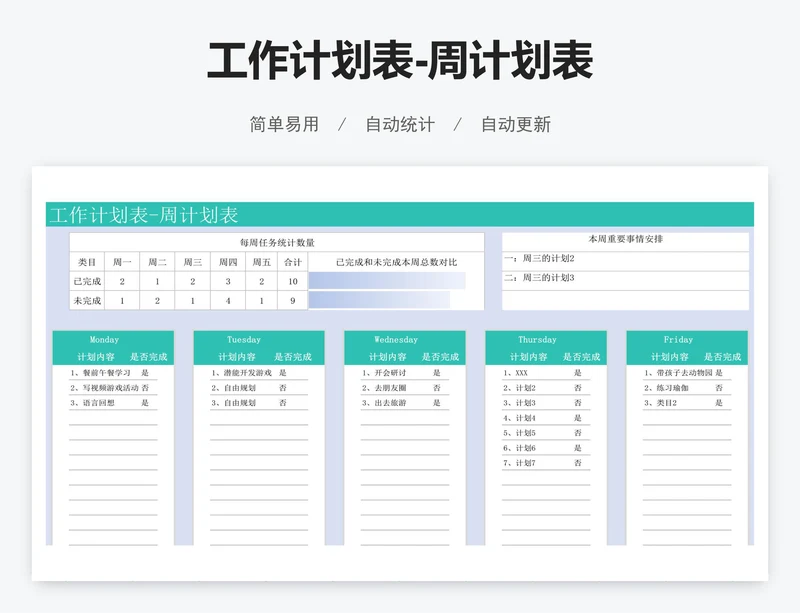
Task: Click the Friday column header
Action: pyautogui.click(x=678, y=339)
